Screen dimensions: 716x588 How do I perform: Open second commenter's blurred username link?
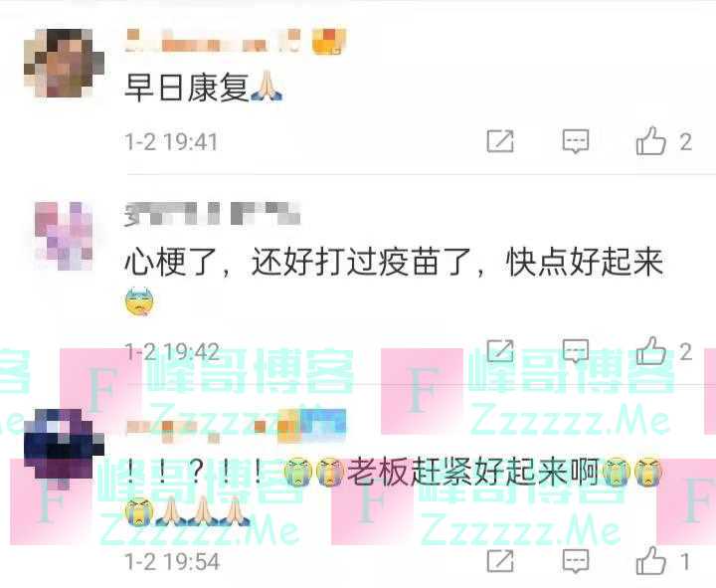213,213
